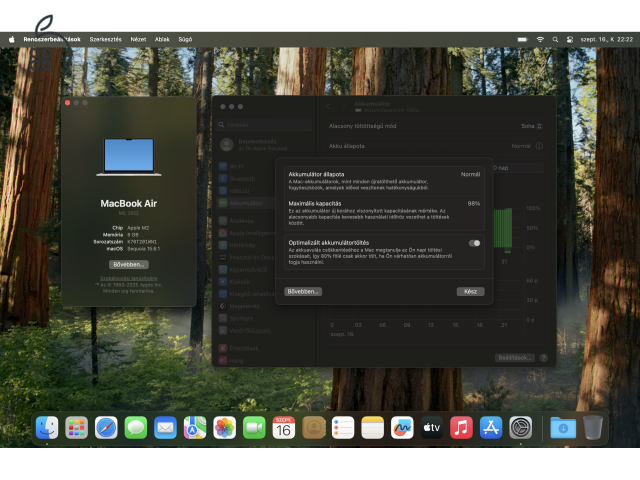
Task: Open Launchpad from the Dock
Action: point(76,427)
